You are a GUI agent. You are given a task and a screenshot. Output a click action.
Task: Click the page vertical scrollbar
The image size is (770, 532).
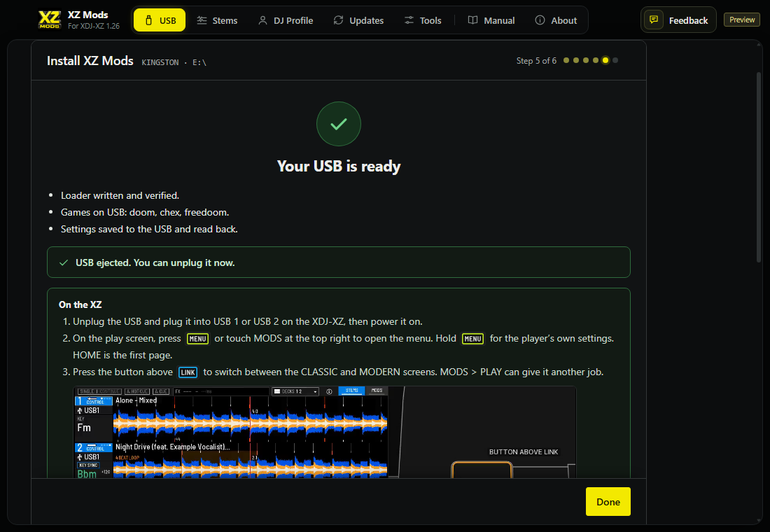759,167
